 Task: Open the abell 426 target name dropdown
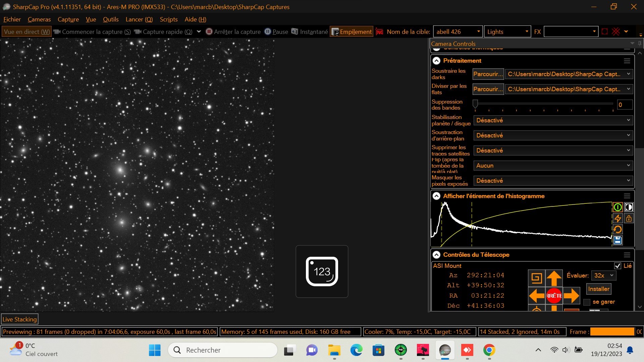(478, 32)
